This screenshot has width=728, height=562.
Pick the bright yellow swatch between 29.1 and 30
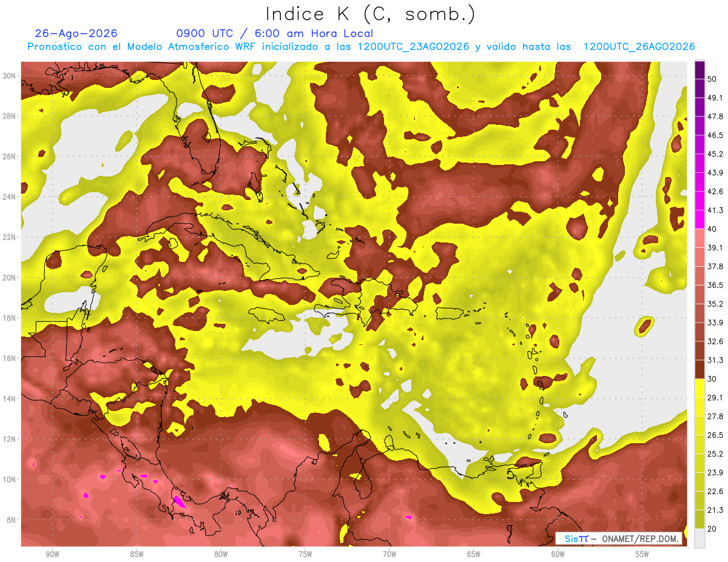pyautogui.click(x=699, y=388)
